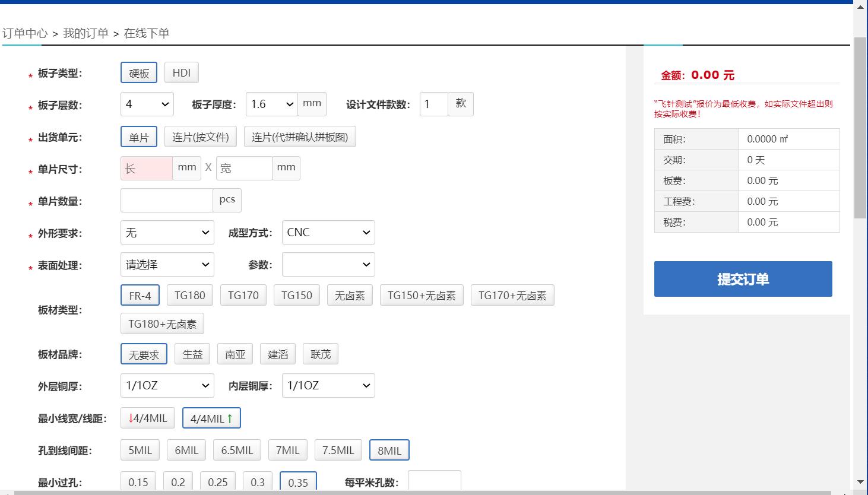Image resolution: width=868 pixels, height=495 pixels.
Task: Expand the 板子厚度 thickness dropdown
Action: 271,104
